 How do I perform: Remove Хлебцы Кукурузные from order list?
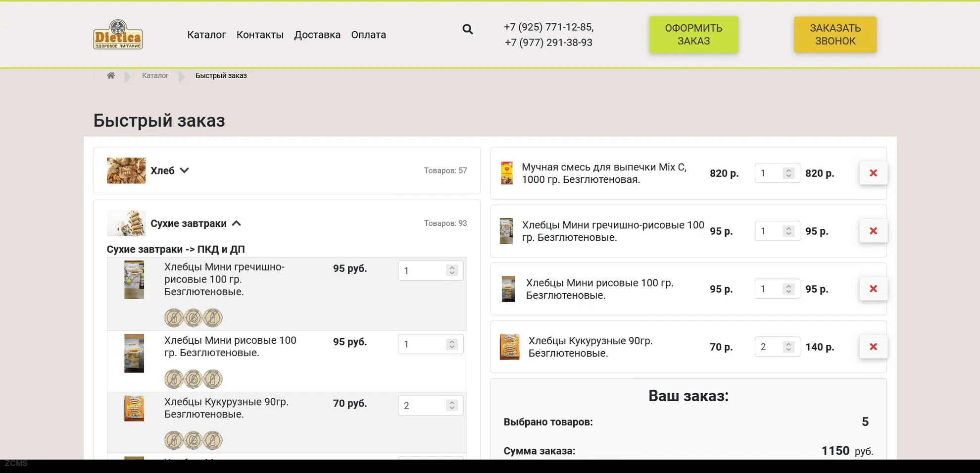point(873,347)
